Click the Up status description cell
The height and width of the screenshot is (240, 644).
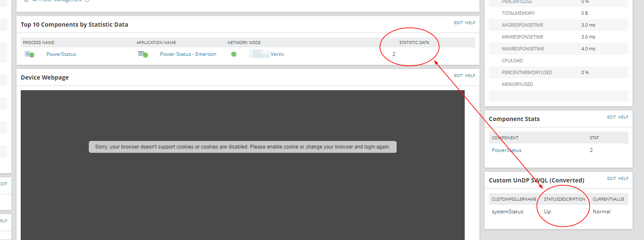548,212
